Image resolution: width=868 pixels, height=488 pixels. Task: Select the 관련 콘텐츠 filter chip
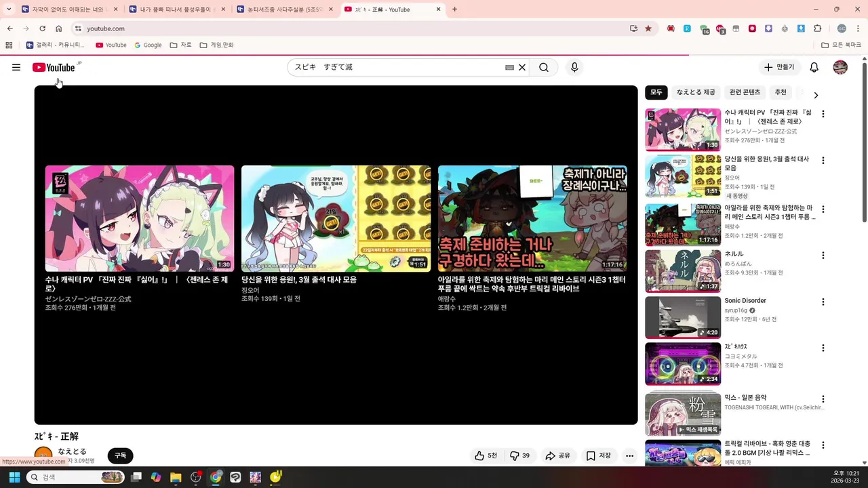pyautogui.click(x=745, y=92)
